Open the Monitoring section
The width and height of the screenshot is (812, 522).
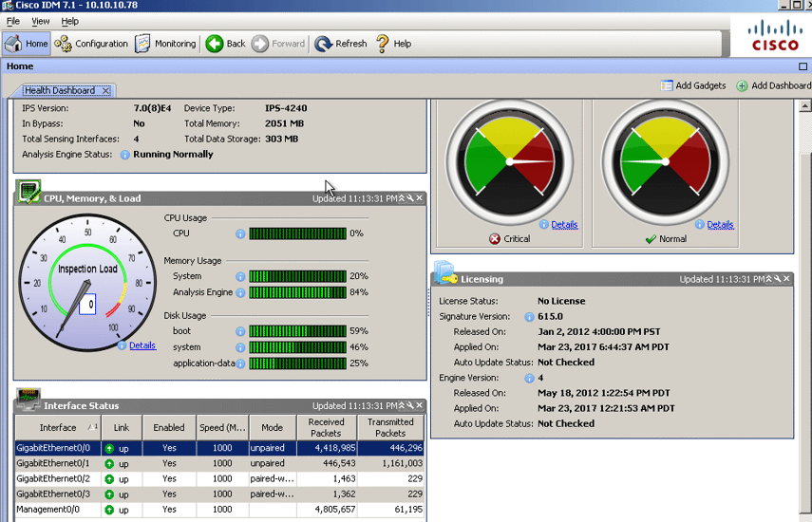click(x=165, y=44)
